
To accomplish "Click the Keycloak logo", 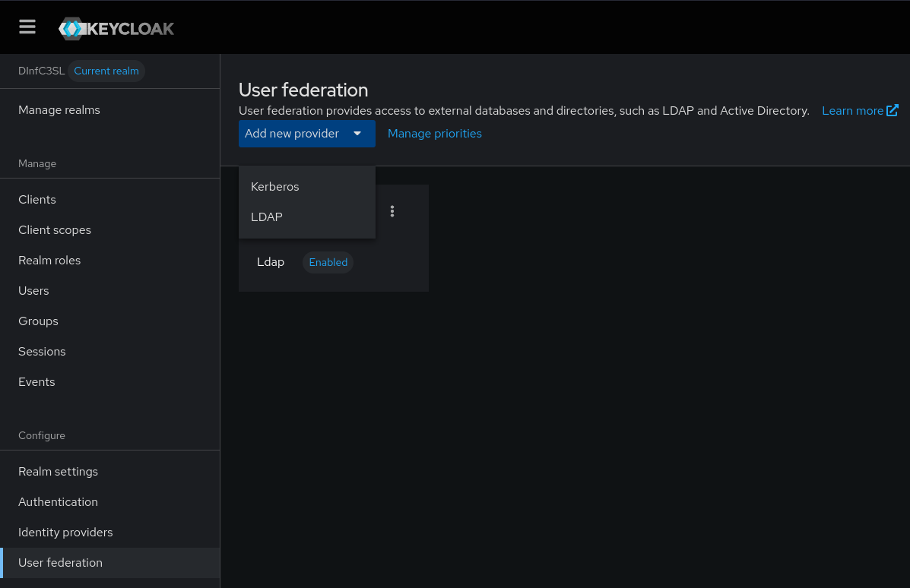I will [116, 29].
